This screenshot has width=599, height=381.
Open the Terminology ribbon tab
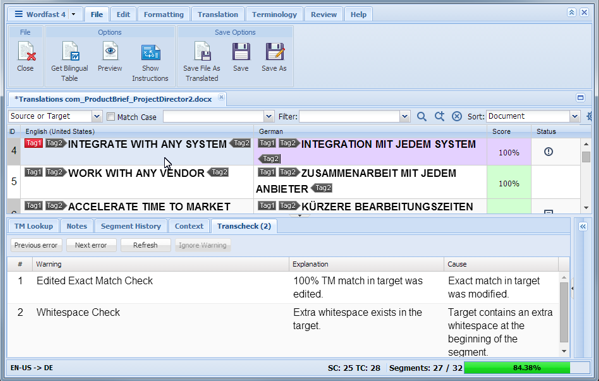(274, 15)
